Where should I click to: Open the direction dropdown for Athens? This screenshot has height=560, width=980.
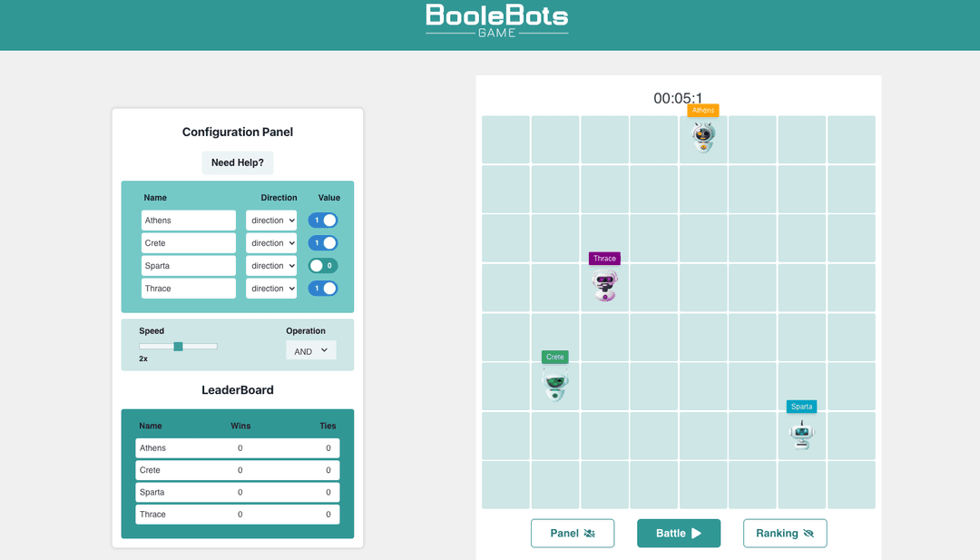coord(271,221)
